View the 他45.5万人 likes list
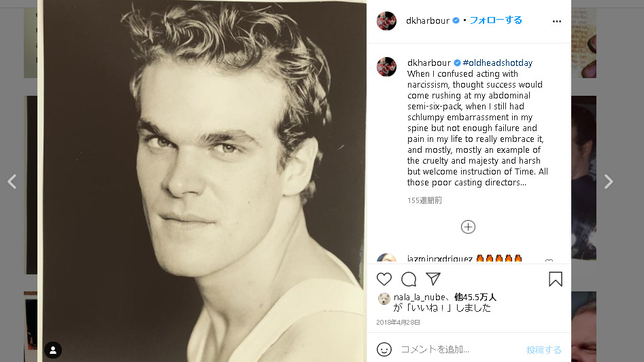Screen dimensions: 644x362 (x=475, y=297)
